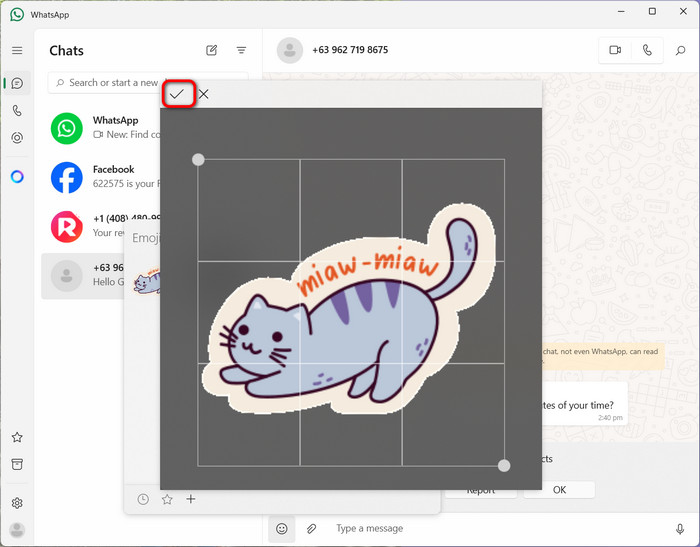Select the +63 96 chat row
The width and height of the screenshot is (700, 547).
point(83,276)
